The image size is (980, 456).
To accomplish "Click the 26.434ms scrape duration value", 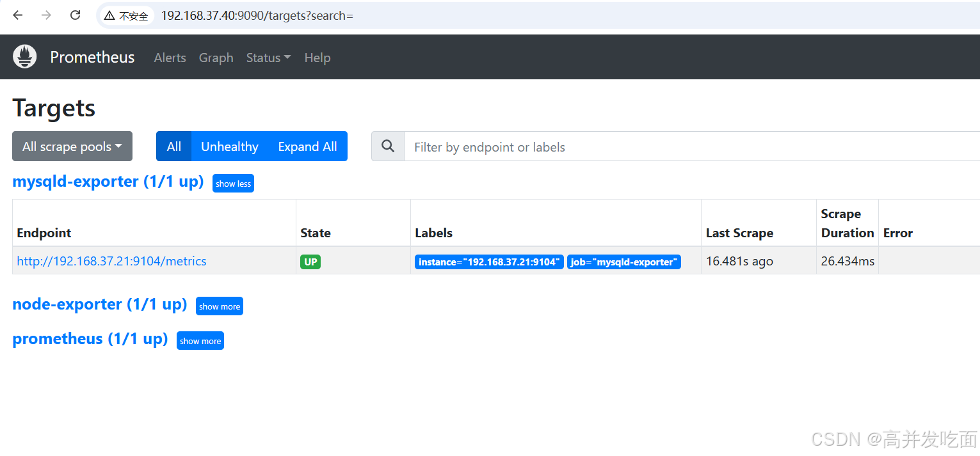I will 847,261.
